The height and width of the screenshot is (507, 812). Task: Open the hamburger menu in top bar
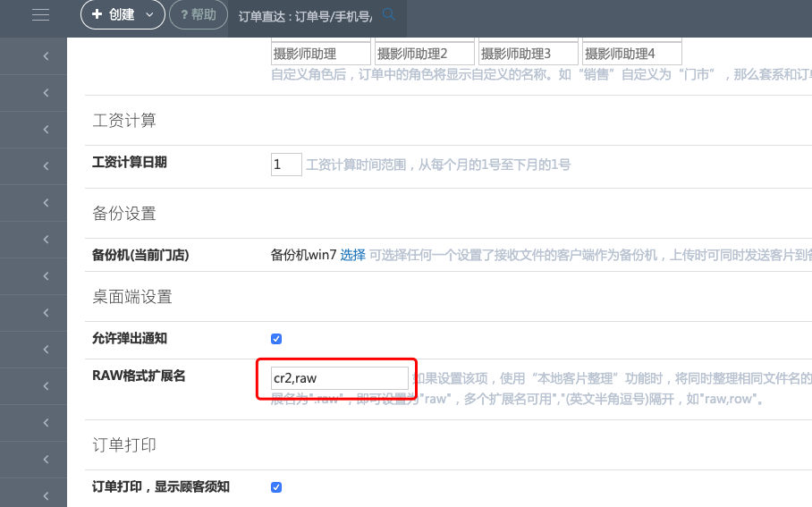click(x=40, y=14)
